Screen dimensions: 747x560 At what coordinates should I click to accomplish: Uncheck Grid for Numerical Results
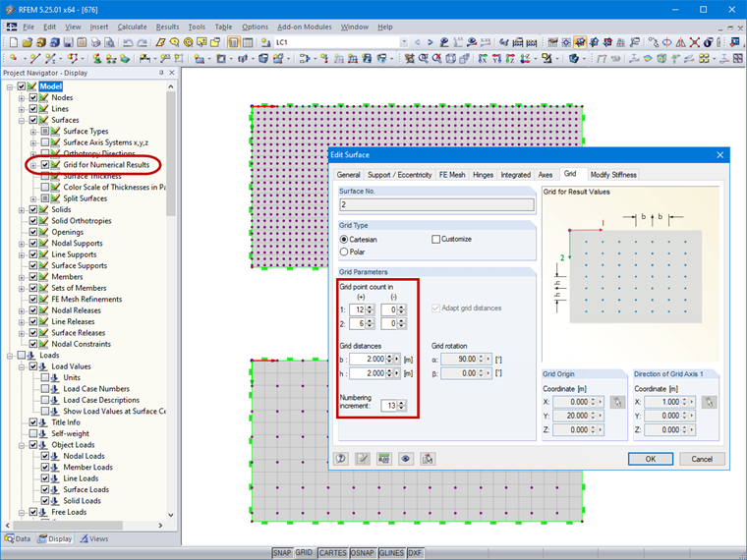(45, 165)
